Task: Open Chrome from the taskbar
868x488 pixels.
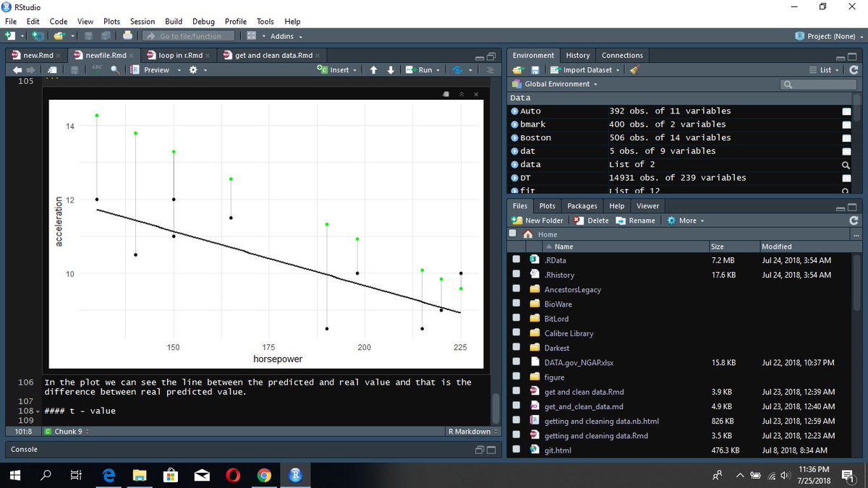Action: coord(264,474)
